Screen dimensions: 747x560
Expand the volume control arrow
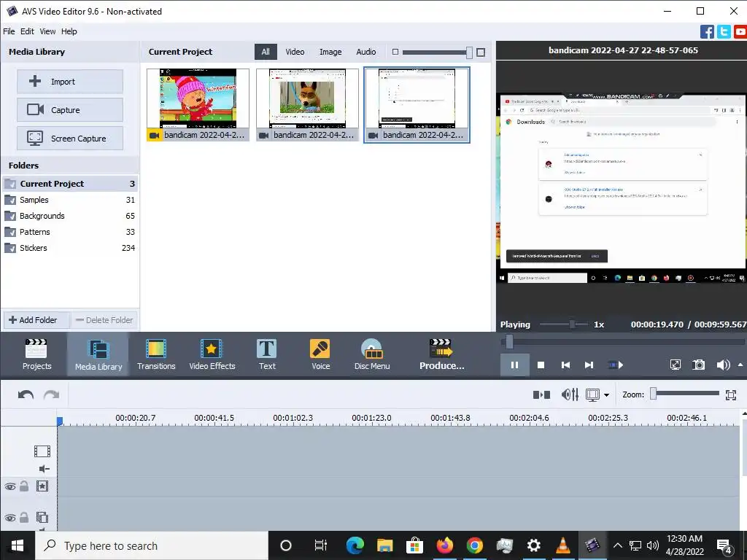coord(740,365)
